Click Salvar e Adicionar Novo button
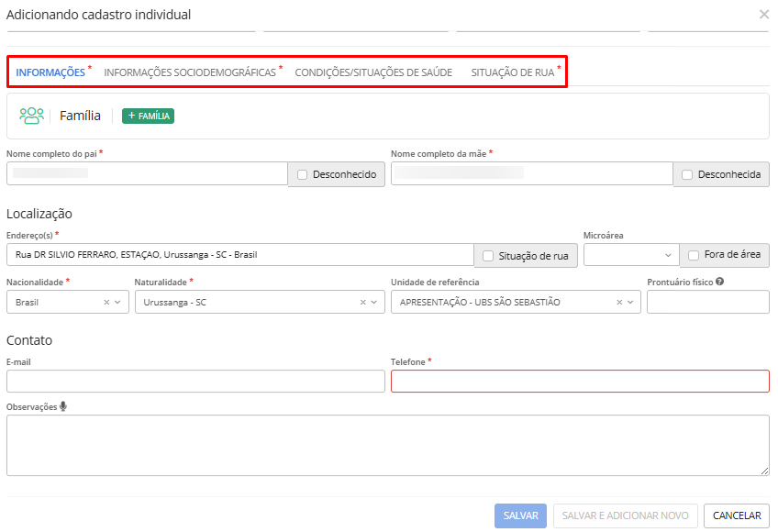 (625, 515)
